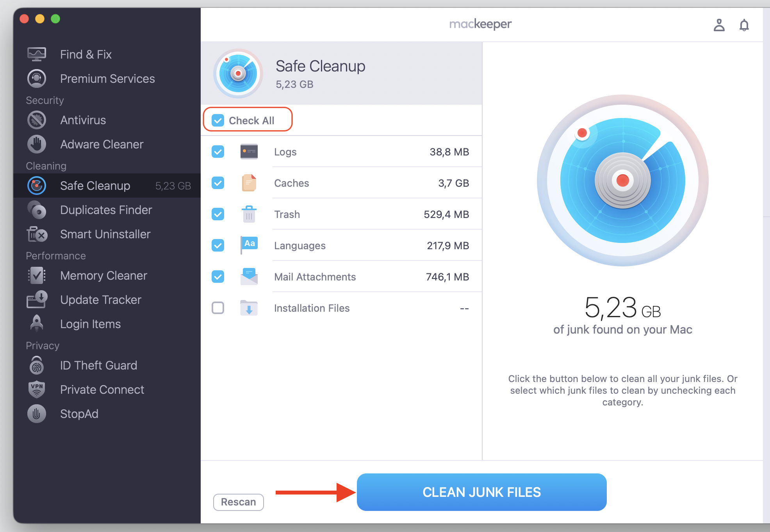The width and height of the screenshot is (770, 532).
Task: Select Safe Cleanup sidebar label
Action: click(95, 186)
